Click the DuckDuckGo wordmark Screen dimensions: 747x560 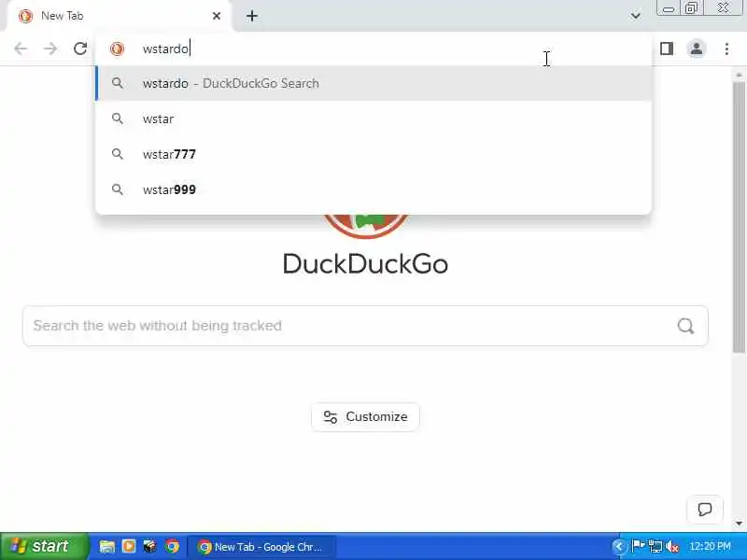[365, 264]
